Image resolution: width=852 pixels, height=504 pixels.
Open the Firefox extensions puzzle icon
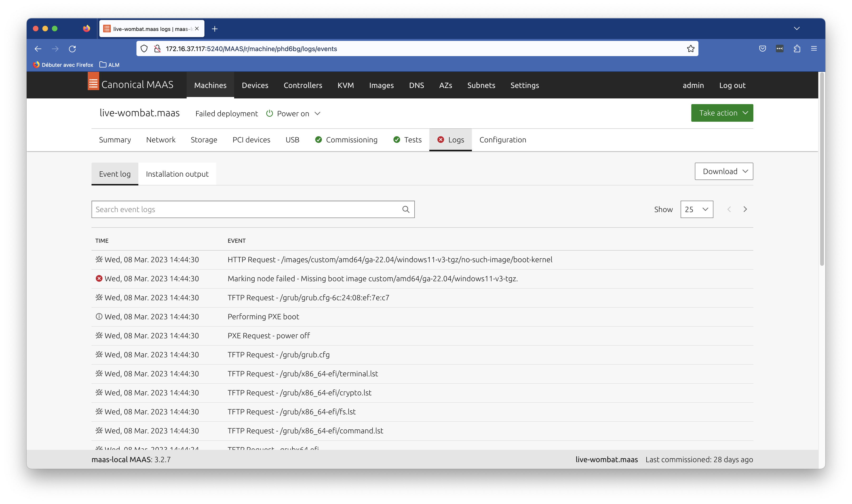click(797, 49)
